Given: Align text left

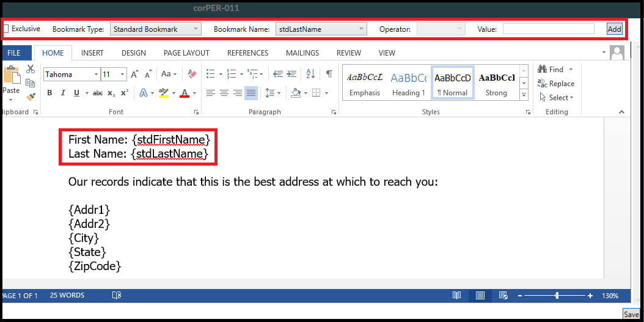Looking at the screenshot, I should tap(211, 93).
